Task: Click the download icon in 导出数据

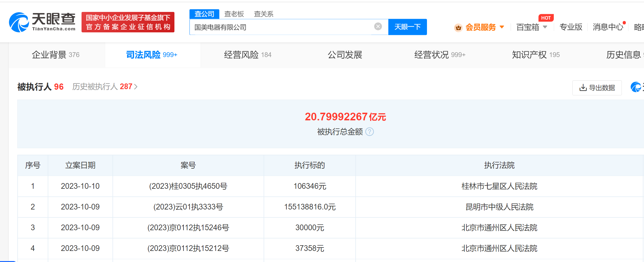Action: [583, 88]
